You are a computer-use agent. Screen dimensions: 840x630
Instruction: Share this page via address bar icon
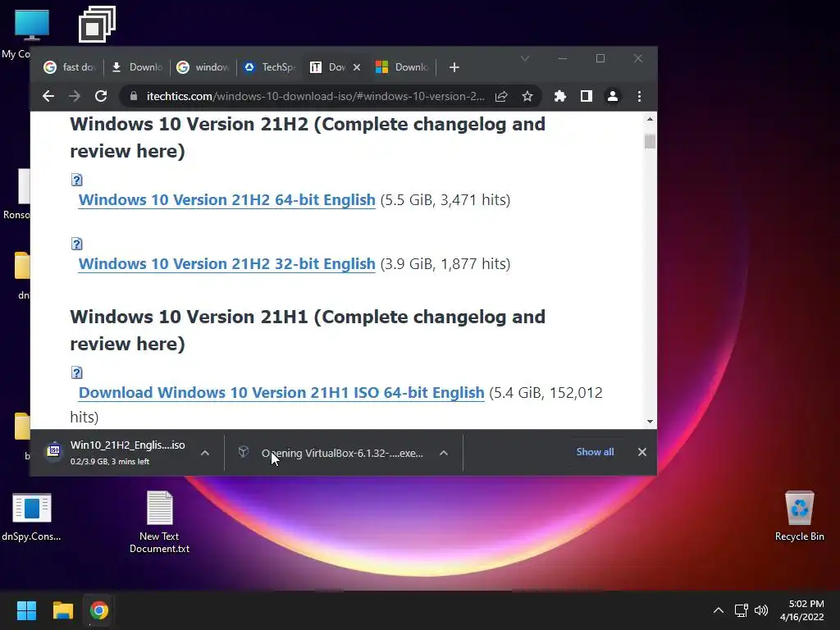(501, 97)
